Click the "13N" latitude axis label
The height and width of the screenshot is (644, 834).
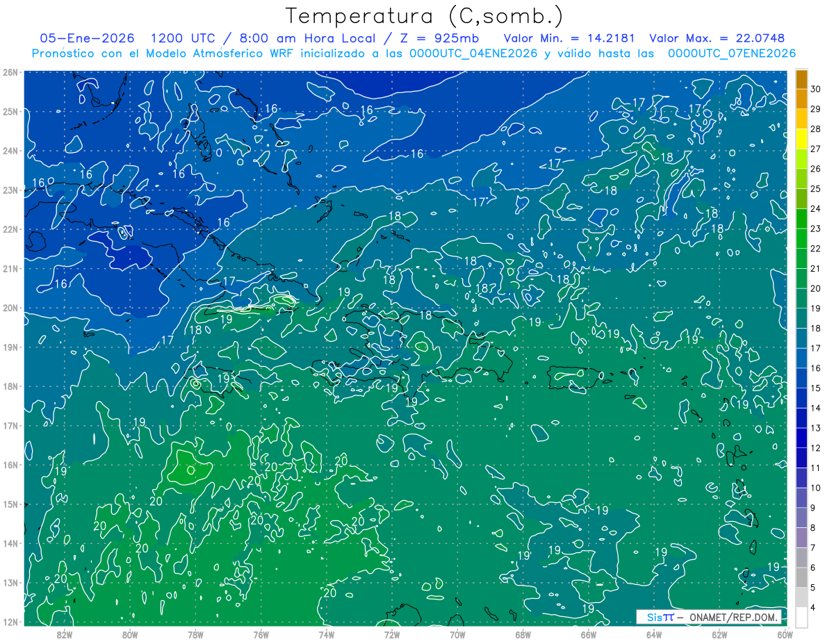[x=10, y=582]
